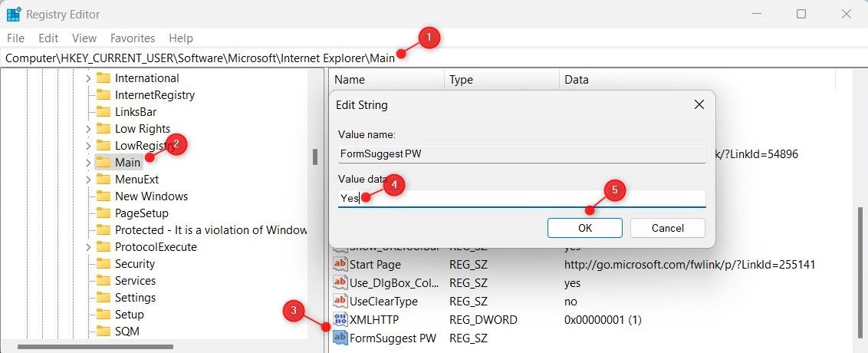
Task: Click the Registry Editor app icon in title bar
Action: 14,15
